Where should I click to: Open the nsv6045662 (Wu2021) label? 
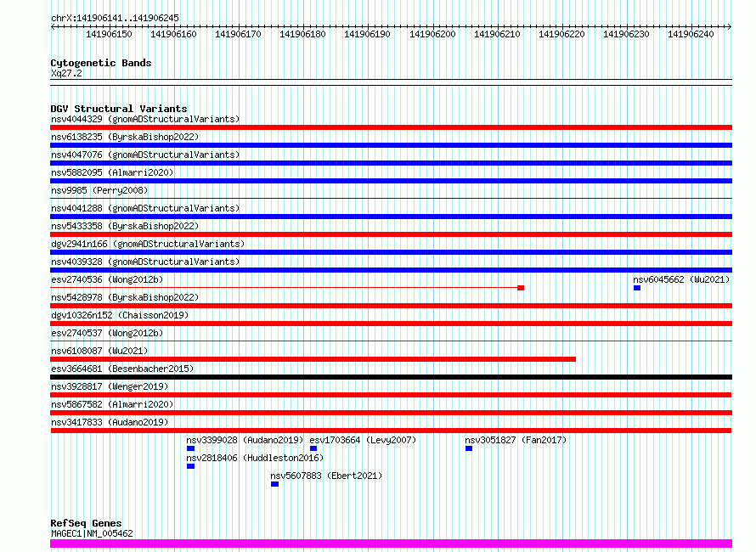pos(681,279)
